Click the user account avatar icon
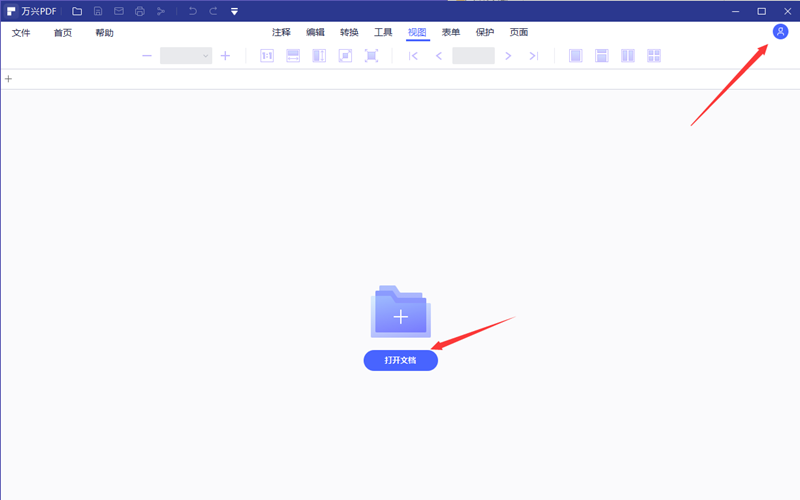Screen dimensions: 800x500 point(780,32)
